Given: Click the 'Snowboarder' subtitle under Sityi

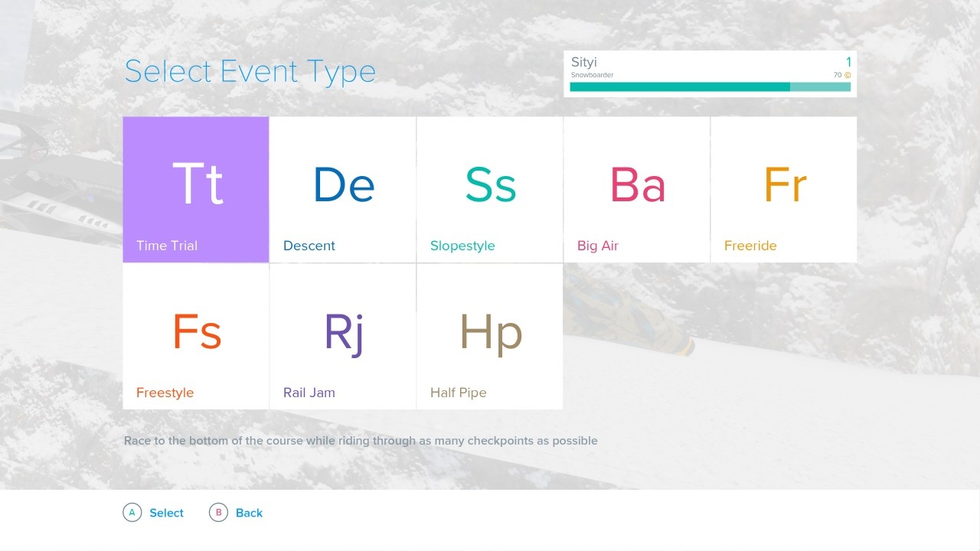Looking at the screenshot, I should pyautogui.click(x=592, y=75).
